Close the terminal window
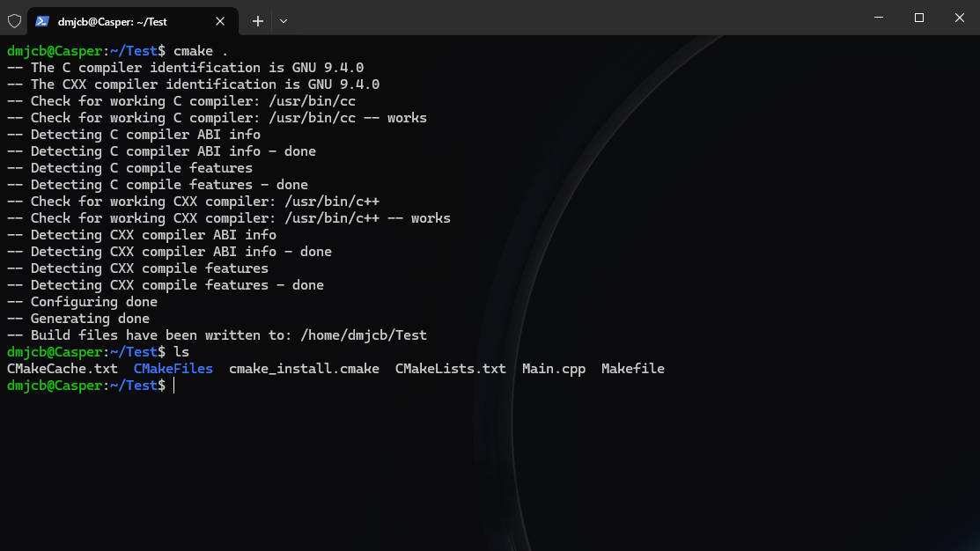 coord(960,18)
